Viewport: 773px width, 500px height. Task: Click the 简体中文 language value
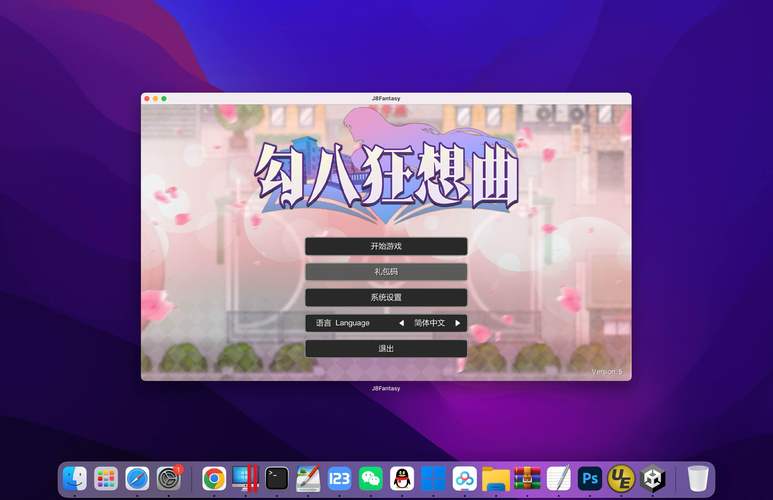tap(429, 323)
